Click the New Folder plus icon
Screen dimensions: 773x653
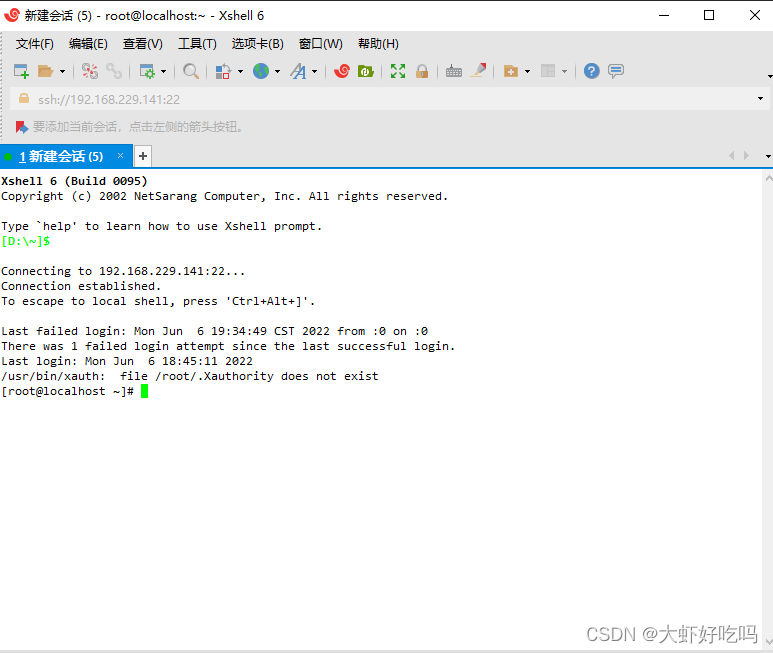point(510,71)
